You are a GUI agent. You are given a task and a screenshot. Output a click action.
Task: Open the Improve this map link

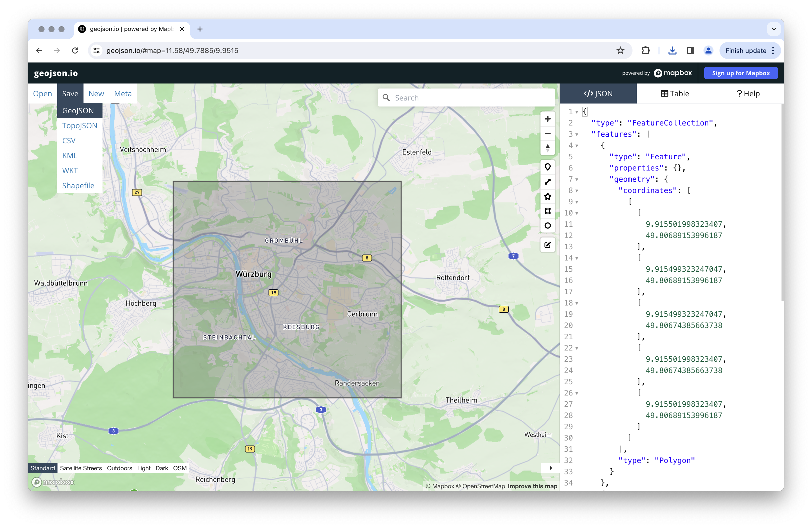pos(532,486)
